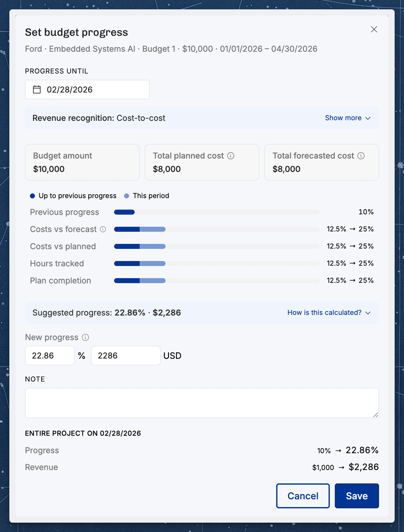Click the Costs vs forecast info icon
The height and width of the screenshot is (532, 404).
pos(103,229)
